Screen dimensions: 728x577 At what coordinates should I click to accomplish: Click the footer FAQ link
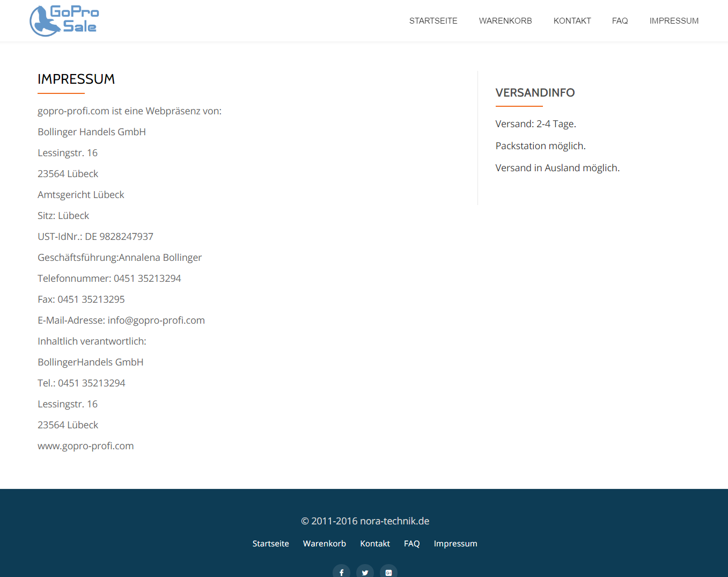[412, 544]
